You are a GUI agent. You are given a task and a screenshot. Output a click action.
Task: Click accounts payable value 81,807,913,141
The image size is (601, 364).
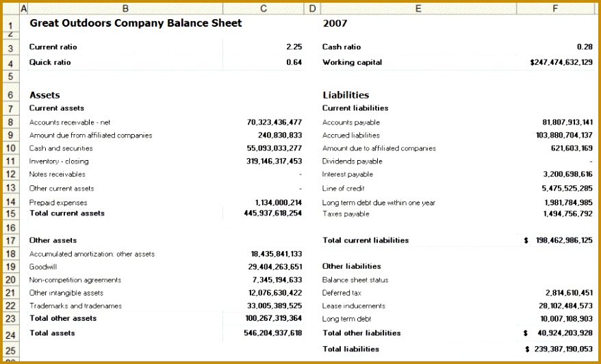tap(567, 122)
